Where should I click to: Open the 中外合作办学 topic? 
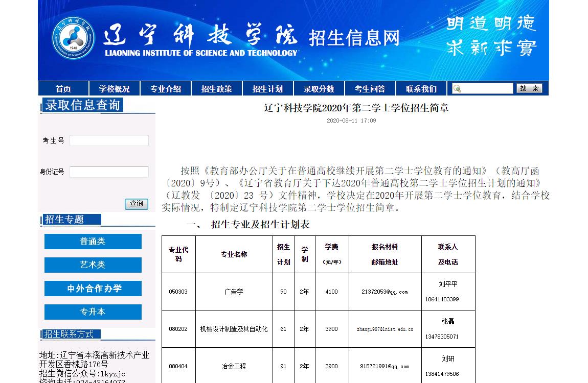point(93,289)
